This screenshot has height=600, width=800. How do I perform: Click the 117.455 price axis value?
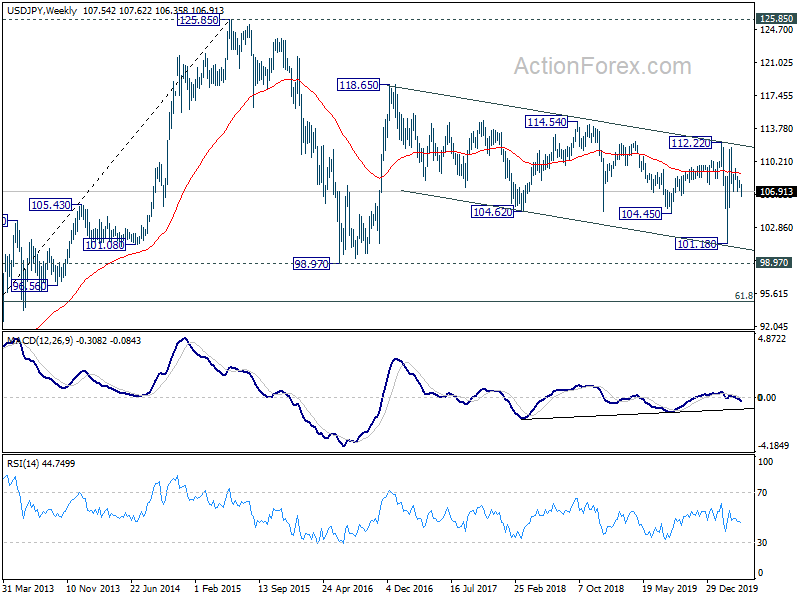click(777, 96)
